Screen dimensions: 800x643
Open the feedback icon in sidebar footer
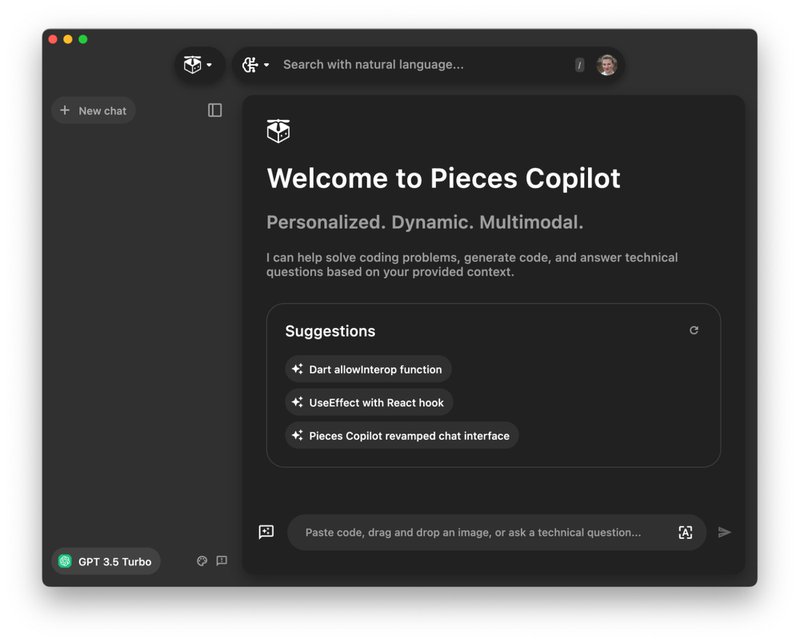[221, 561]
